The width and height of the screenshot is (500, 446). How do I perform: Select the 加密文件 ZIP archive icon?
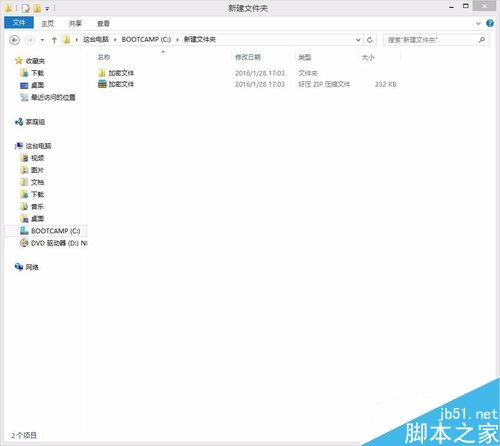coord(102,84)
